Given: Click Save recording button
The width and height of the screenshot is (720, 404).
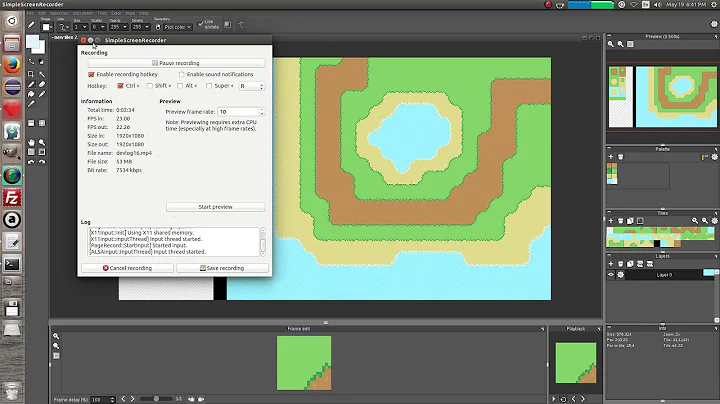Looking at the screenshot, I should pyautogui.click(x=222, y=268).
